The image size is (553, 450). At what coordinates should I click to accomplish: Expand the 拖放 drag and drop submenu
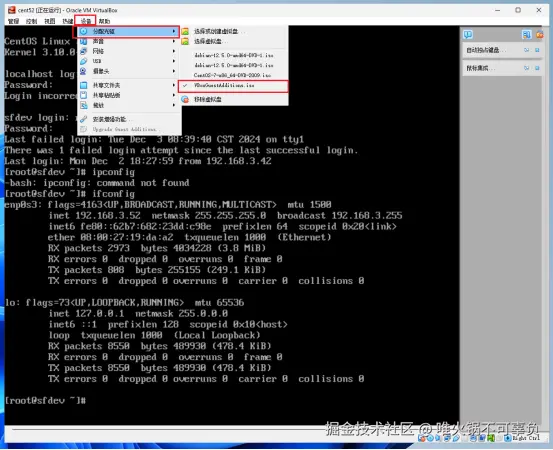(x=129, y=105)
